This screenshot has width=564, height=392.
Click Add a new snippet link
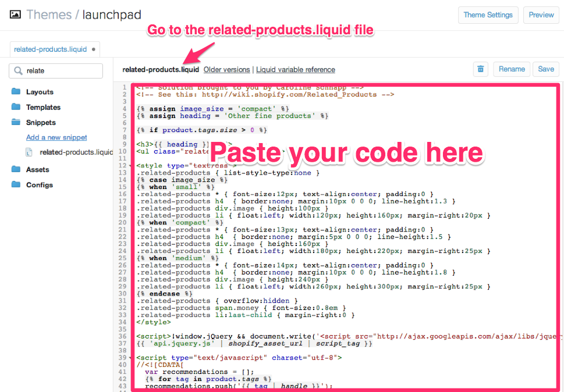[56, 137]
